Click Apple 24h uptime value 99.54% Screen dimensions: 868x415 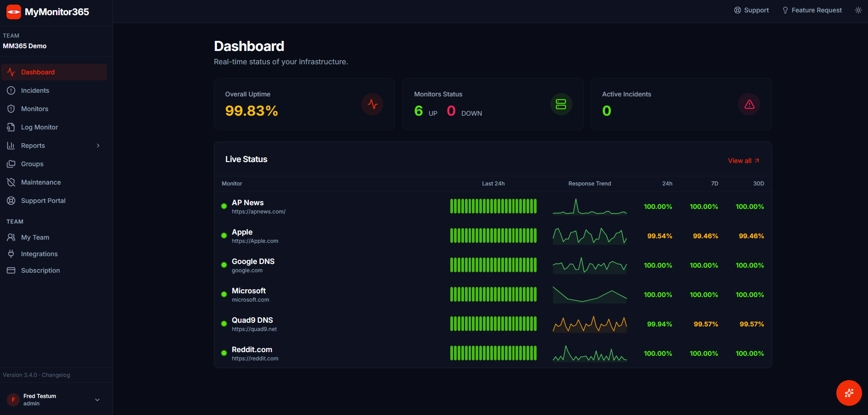click(660, 236)
